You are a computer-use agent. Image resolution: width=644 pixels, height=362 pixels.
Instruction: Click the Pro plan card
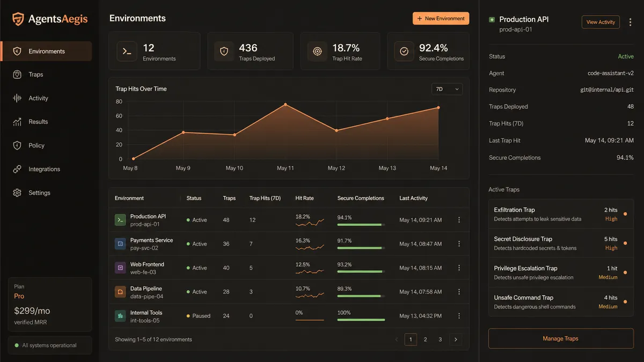tap(50, 305)
